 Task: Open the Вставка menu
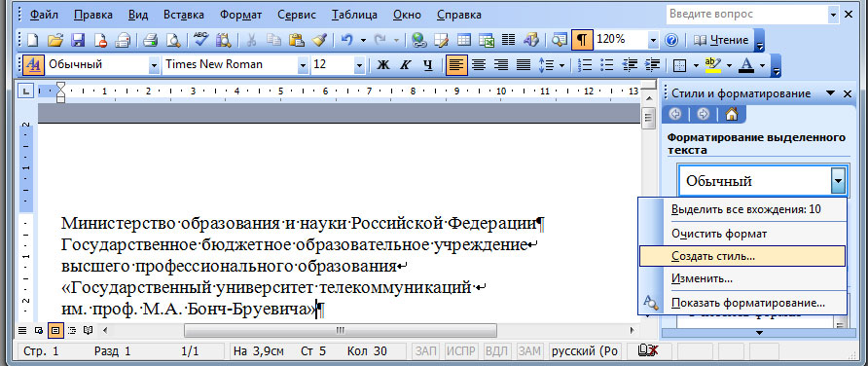coord(184,15)
